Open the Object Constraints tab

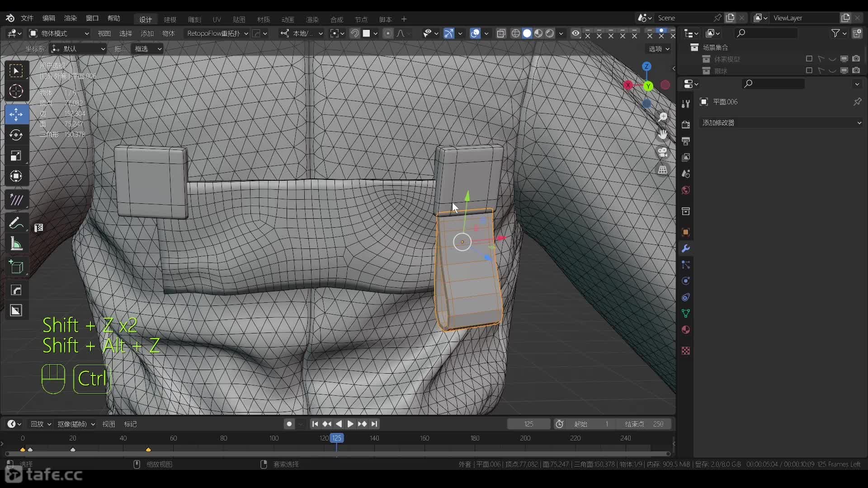point(685,297)
